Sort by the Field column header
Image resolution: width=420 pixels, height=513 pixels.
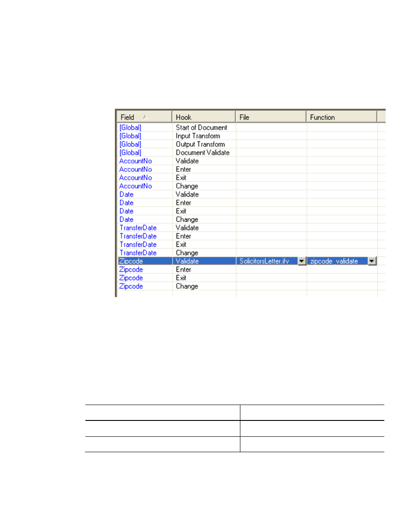pos(144,117)
